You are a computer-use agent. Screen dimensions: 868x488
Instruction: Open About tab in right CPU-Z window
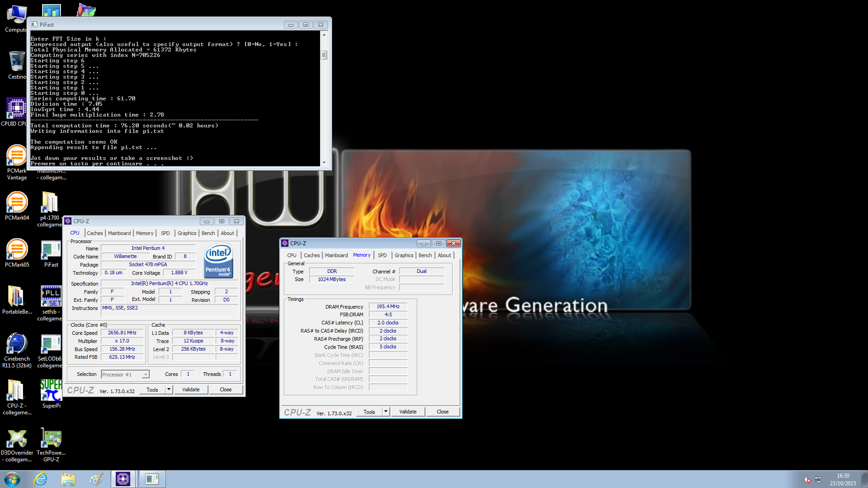coord(444,255)
